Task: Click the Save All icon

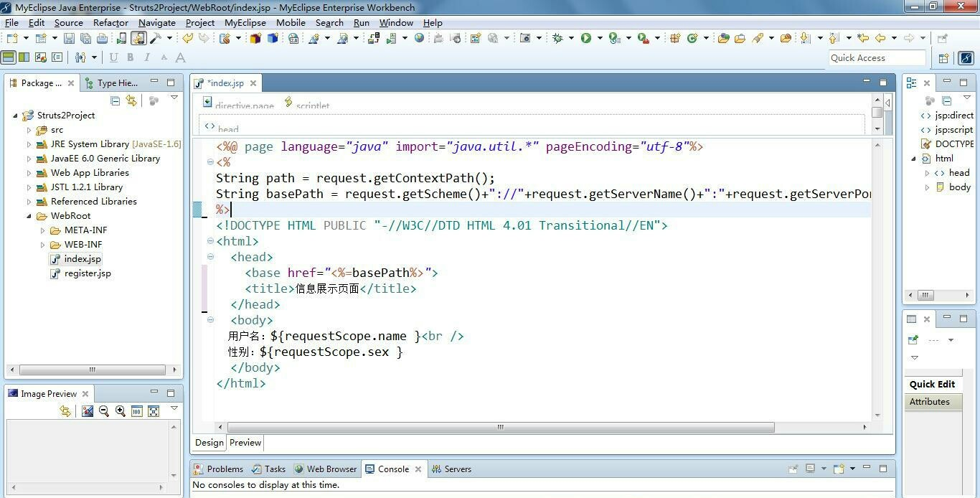Action: tap(85, 38)
